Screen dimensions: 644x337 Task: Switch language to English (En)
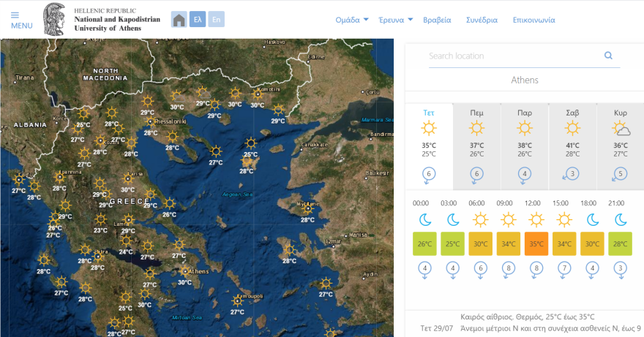216,20
